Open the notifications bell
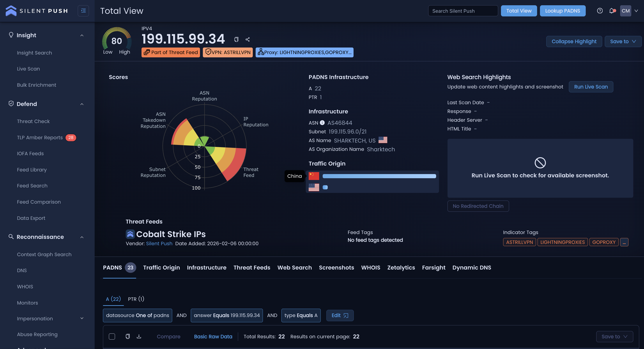Viewport: 644px width, 349px height. point(612,11)
